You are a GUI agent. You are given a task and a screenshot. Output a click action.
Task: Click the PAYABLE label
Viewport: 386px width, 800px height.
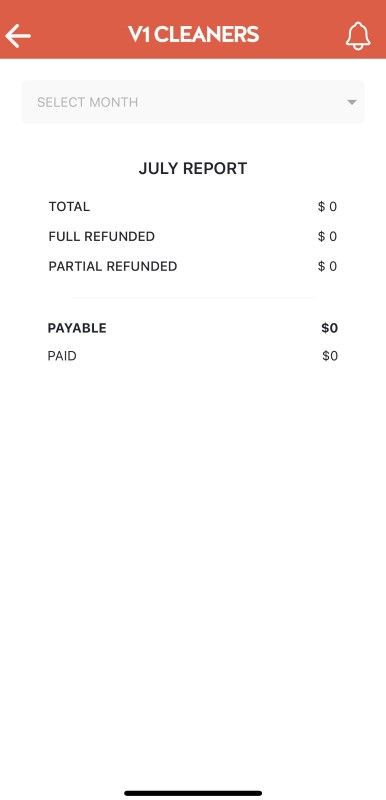77,328
